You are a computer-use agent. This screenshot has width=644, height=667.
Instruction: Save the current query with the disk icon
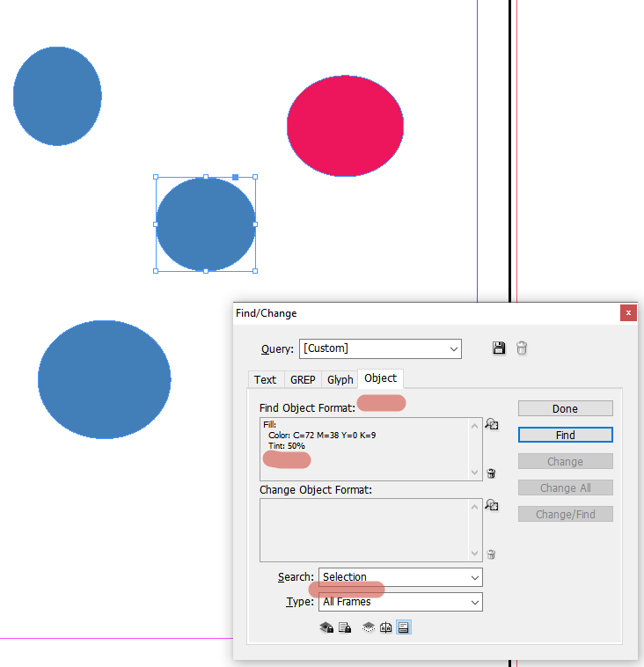499,348
